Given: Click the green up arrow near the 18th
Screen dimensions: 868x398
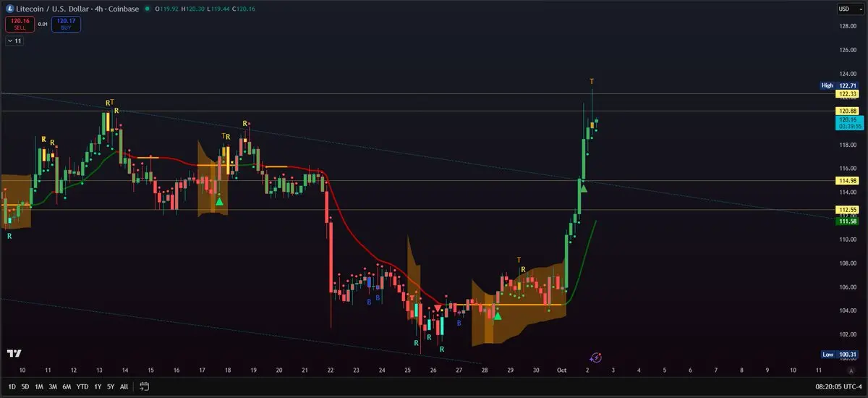Looking at the screenshot, I should click(219, 201).
